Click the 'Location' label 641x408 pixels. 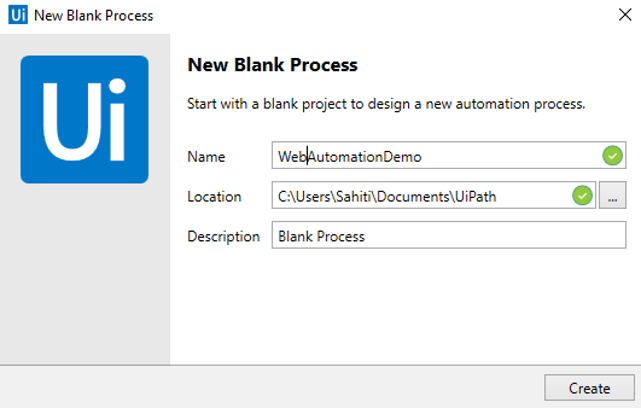coord(214,197)
